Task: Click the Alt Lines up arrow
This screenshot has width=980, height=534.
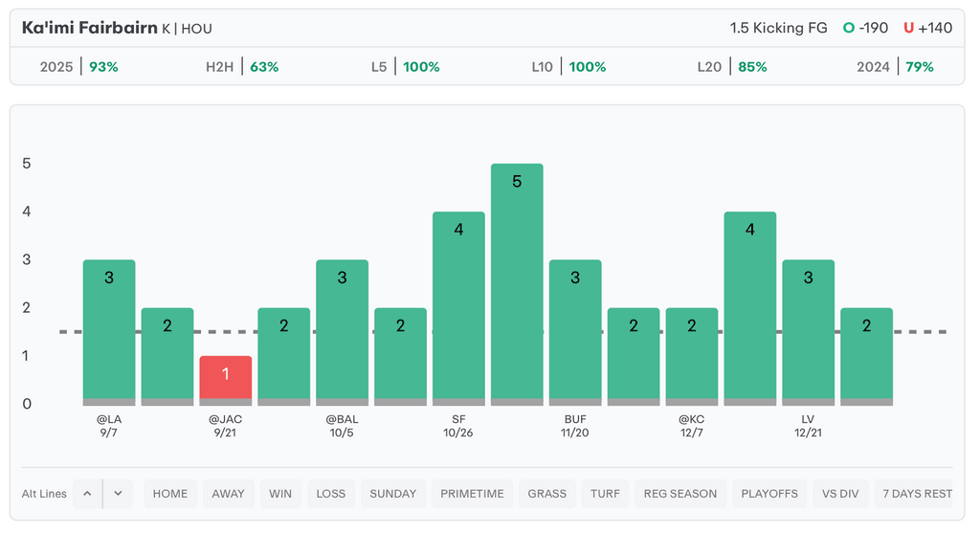Action: (x=87, y=494)
